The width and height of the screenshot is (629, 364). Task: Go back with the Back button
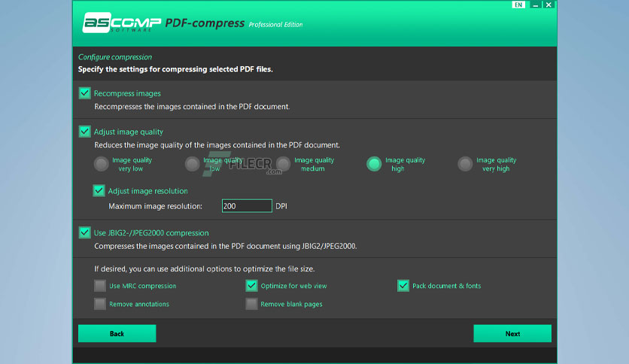coord(117,333)
